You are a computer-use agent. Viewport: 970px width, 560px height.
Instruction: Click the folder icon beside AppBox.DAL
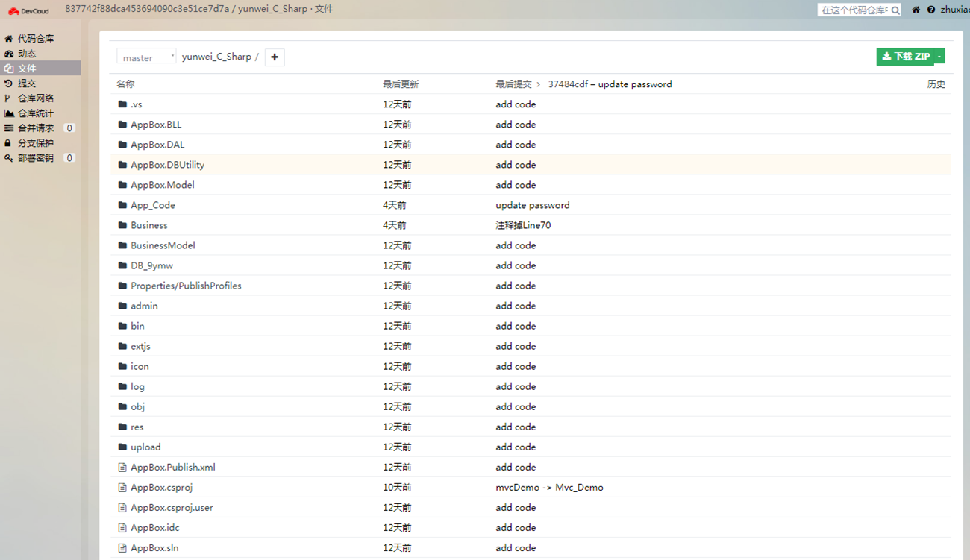[x=122, y=145]
